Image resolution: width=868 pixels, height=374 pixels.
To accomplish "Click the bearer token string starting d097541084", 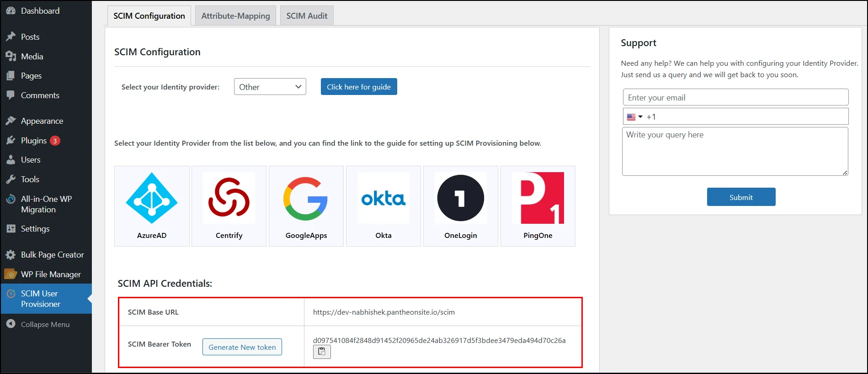I will [x=439, y=340].
